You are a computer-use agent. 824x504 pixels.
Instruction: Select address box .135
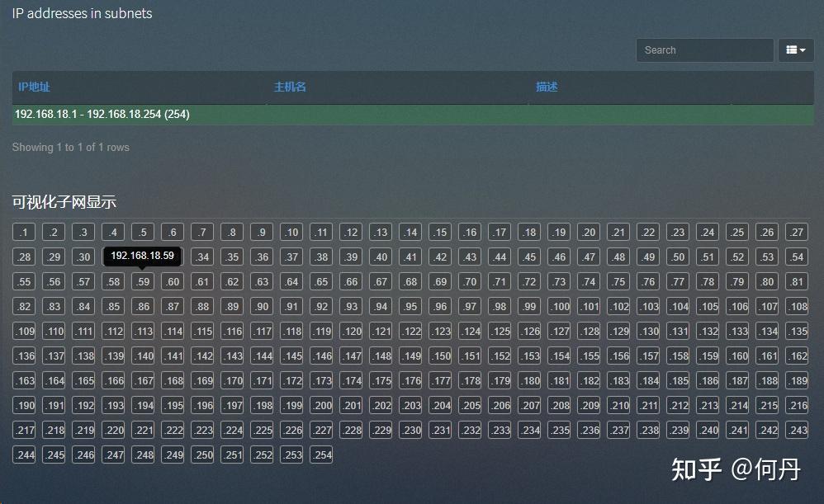click(797, 331)
